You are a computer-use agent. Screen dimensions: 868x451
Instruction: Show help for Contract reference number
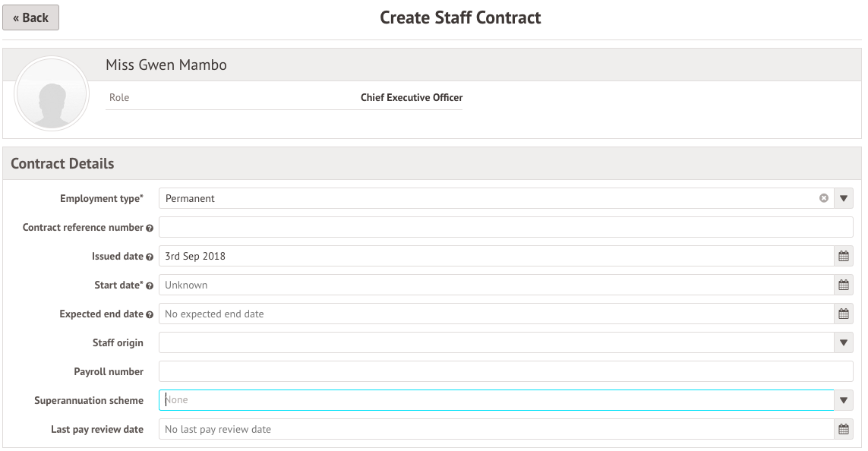(x=150, y=228)
